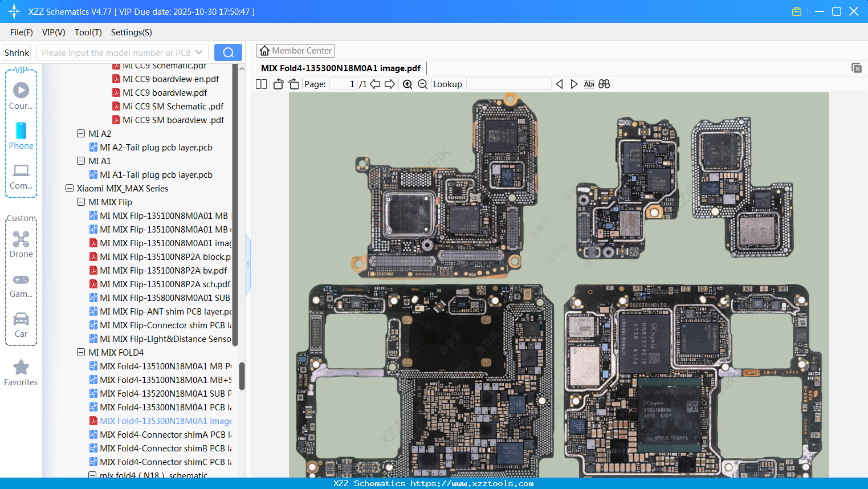
Task: Zoom in on the PDF page
Action: 407,84
